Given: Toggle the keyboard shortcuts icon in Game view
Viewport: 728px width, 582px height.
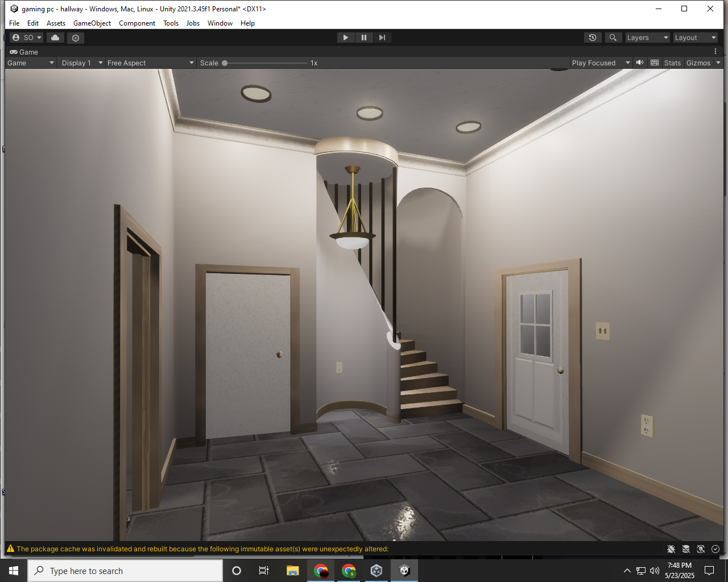Looking at the screenshot, I should coord(655,63).
